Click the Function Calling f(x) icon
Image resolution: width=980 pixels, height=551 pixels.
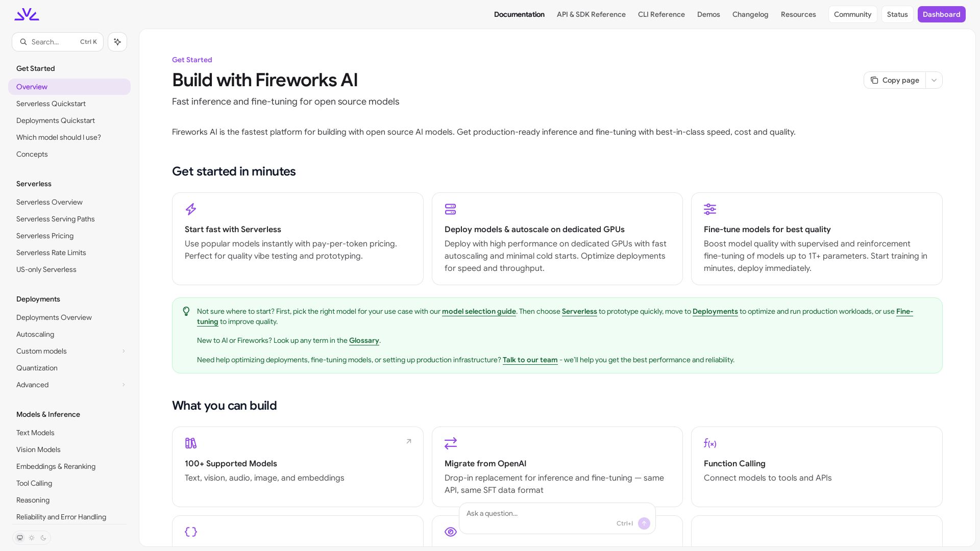click(710, 443)
